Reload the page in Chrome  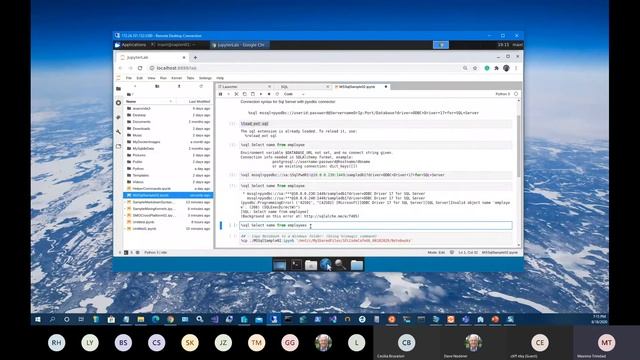(140, 68)
